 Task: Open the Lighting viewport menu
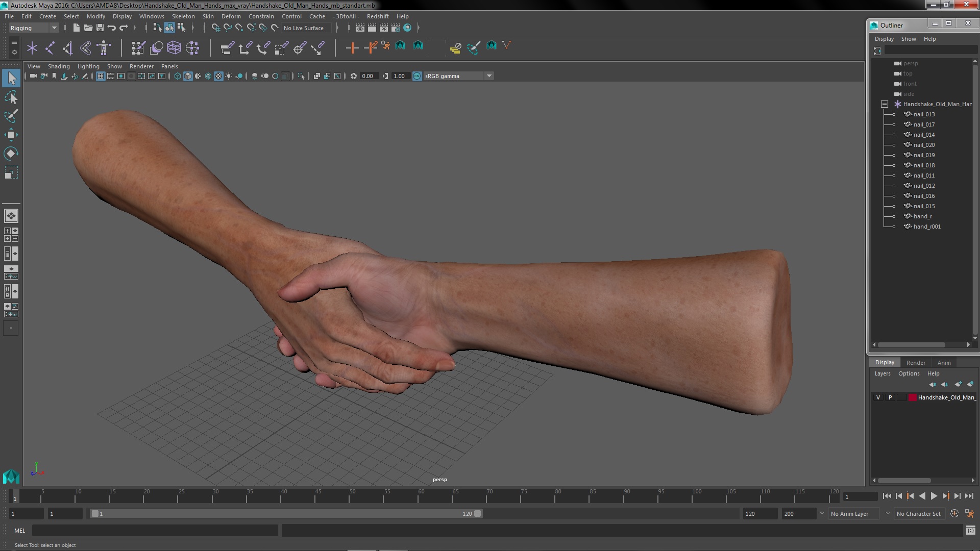[88, 66]
